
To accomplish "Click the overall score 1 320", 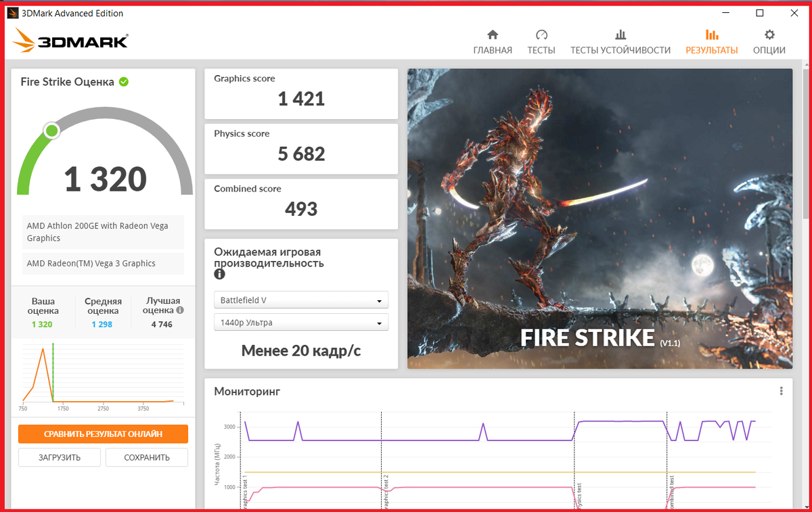I will click(105, 179).
